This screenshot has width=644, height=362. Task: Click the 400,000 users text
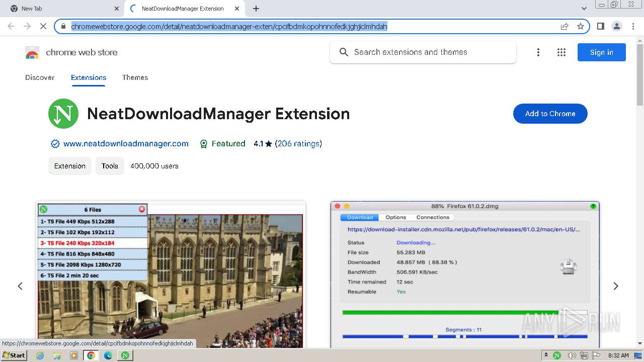[154, 166]
